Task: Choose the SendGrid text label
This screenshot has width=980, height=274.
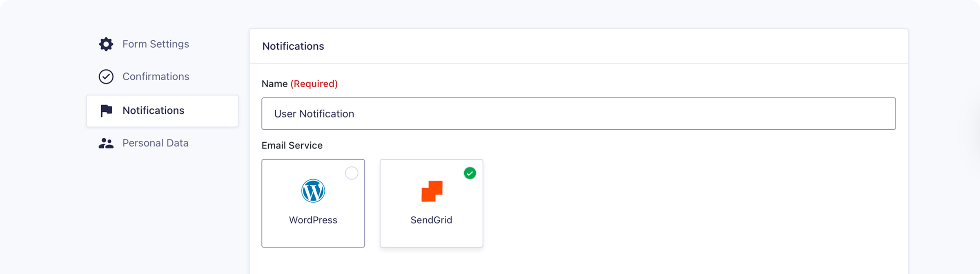Action: coord(431,220)
